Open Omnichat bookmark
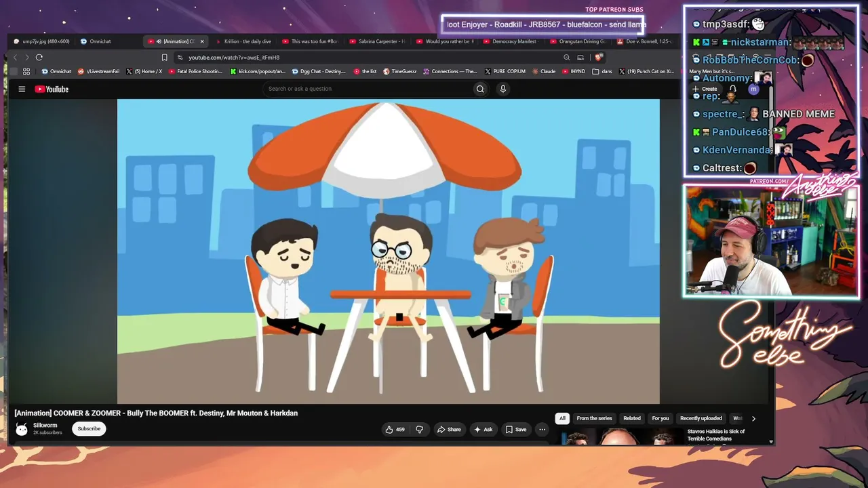Image resolution: width=868 pixels, height=488 pixels. (56, 71)
